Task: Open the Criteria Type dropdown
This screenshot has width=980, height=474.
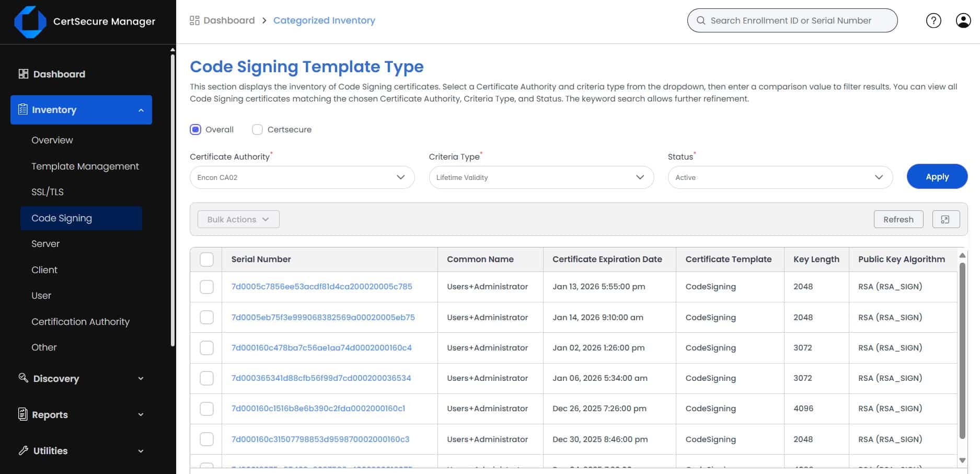Action: [x=540, y=177]
